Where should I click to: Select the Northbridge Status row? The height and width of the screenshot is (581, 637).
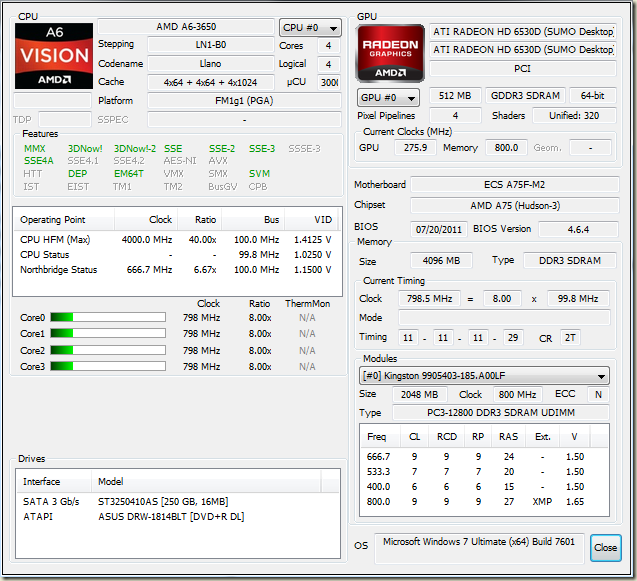point(177,270)
